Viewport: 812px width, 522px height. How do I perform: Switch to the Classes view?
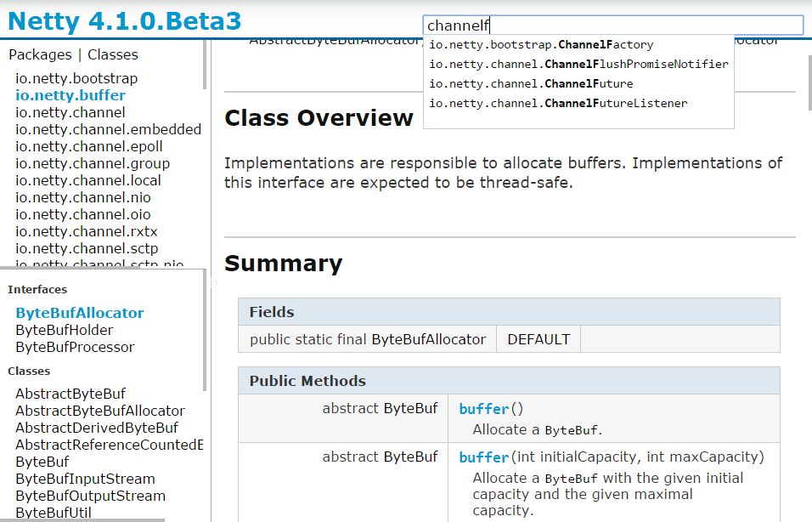click(112, 55)
